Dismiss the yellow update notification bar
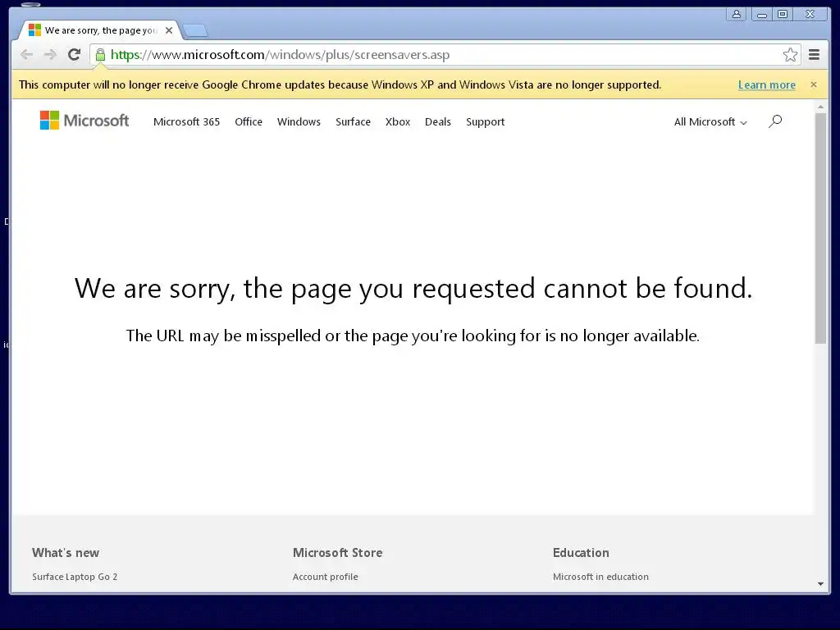 point(813,84)
